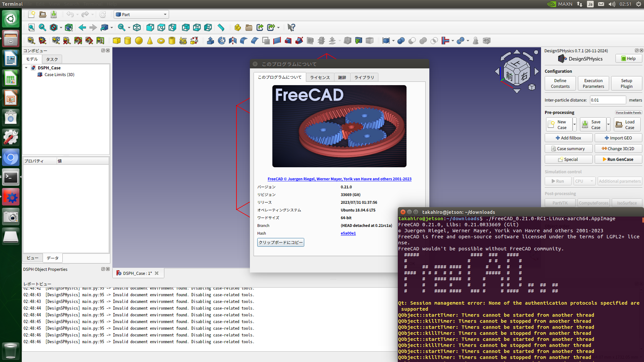
Task: Open the Part workbench selector dropdown
Action: pos(141,14)
